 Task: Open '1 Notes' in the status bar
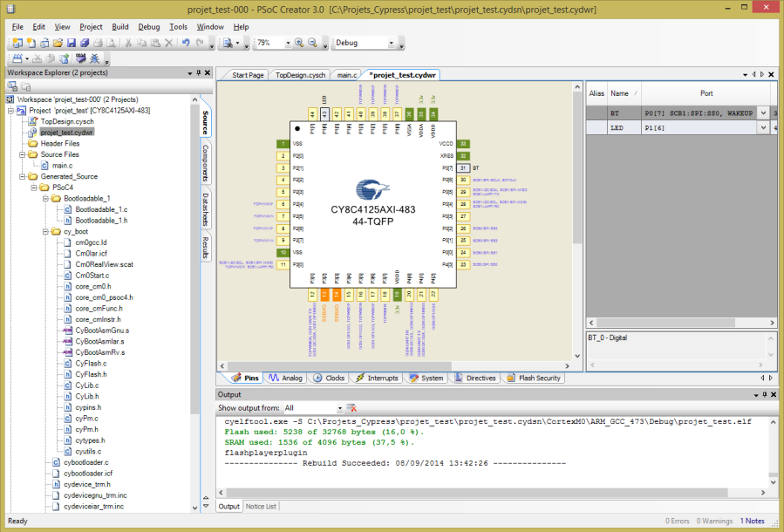click(x=752, y=520)
